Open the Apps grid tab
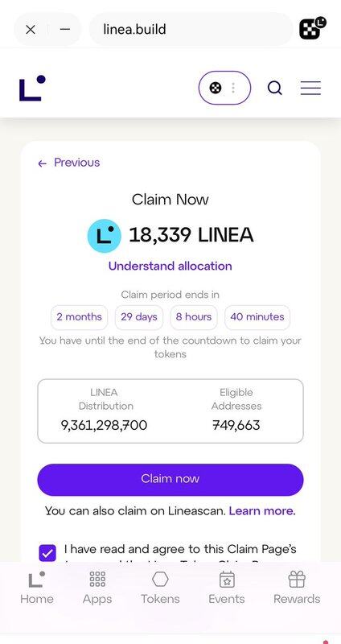 pos(97,588)
